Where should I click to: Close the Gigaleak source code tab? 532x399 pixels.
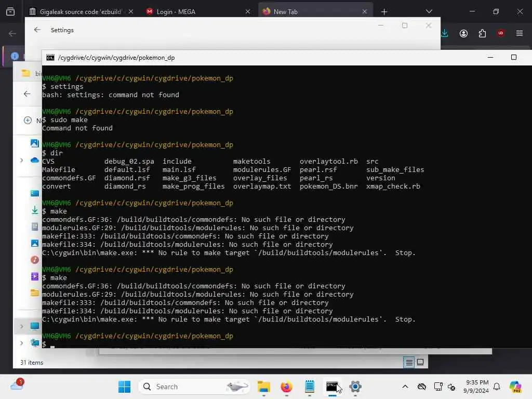click(x=131, y=11)
